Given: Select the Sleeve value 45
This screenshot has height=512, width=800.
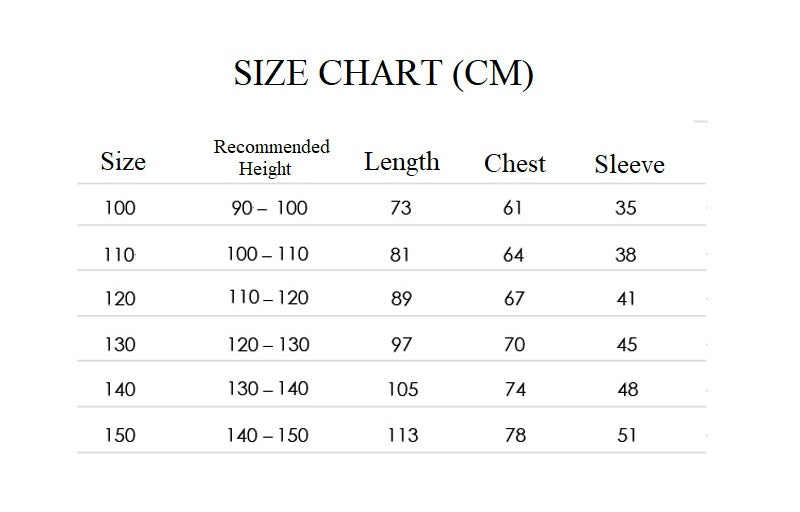Looking at the screenshot, I should tap(626, 344).
